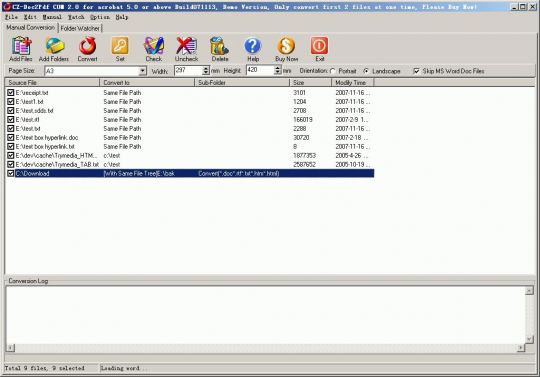The width and height of the screenshot is (540, 377).
Task: Click the Width value field
Action: tap(188, 71)
